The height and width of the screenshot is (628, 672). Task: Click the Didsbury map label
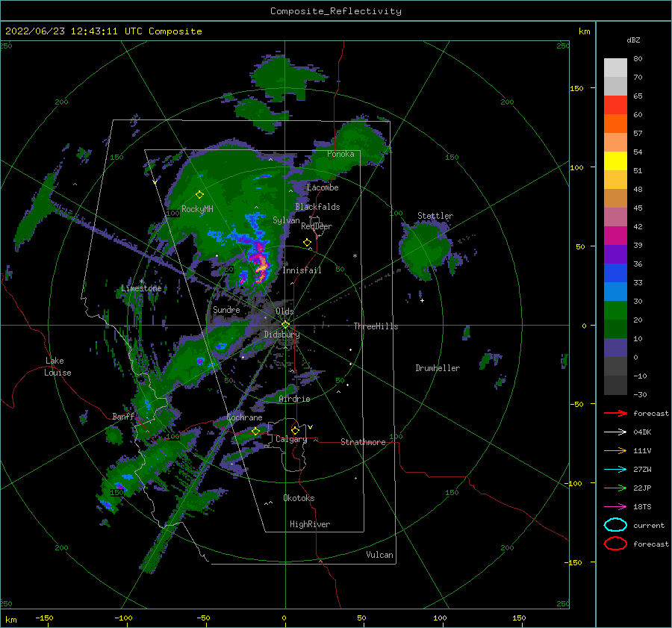pyautogui.click(x=281, y=335)
